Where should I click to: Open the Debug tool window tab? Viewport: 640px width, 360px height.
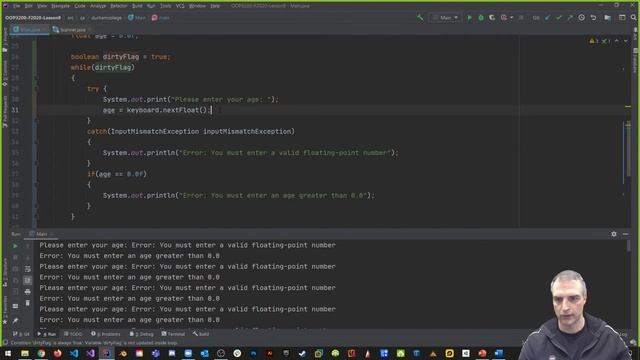click(x=141, y=334)
